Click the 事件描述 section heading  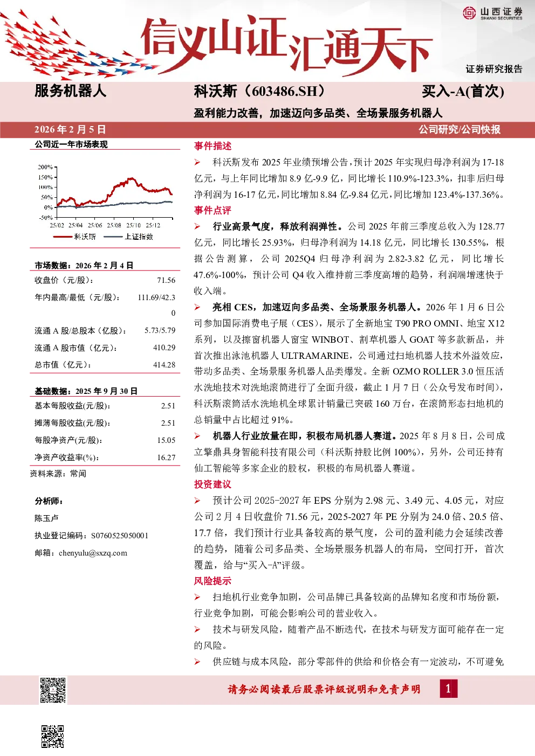(x=212, y=146)
